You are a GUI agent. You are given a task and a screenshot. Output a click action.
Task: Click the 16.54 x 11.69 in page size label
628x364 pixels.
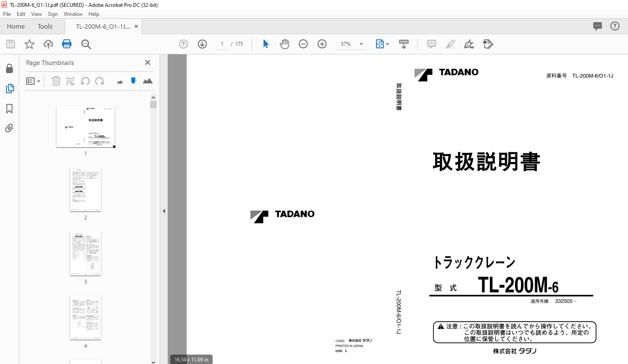click(x=191, y=360)
